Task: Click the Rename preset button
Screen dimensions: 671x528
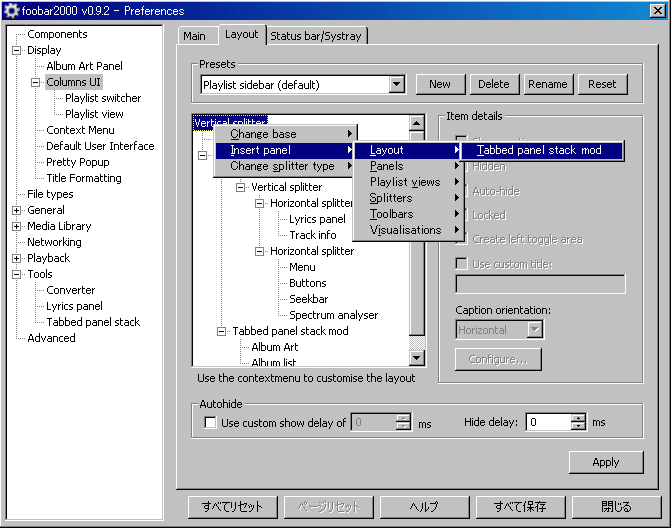Action: (548, 84)
